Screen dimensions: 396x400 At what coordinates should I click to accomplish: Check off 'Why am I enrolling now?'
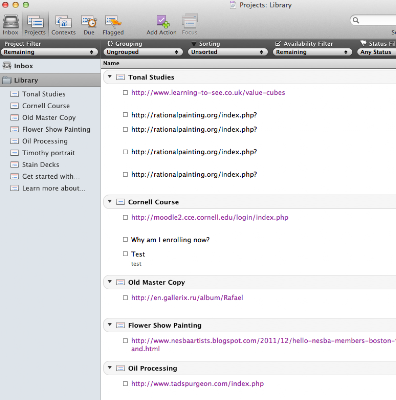(125, 240)
